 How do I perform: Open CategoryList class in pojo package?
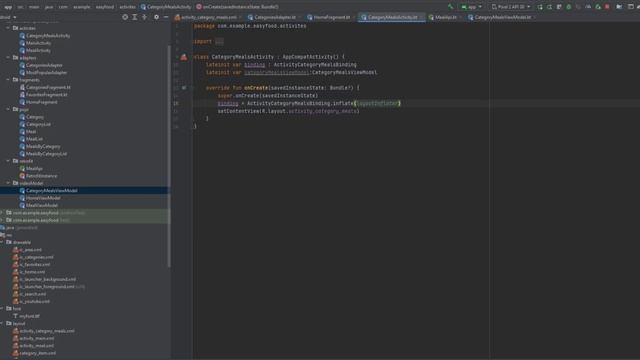click(x=35, y=124)
